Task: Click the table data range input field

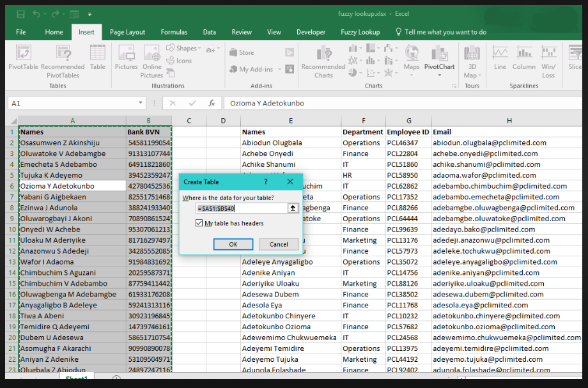Action: (242, 208)
